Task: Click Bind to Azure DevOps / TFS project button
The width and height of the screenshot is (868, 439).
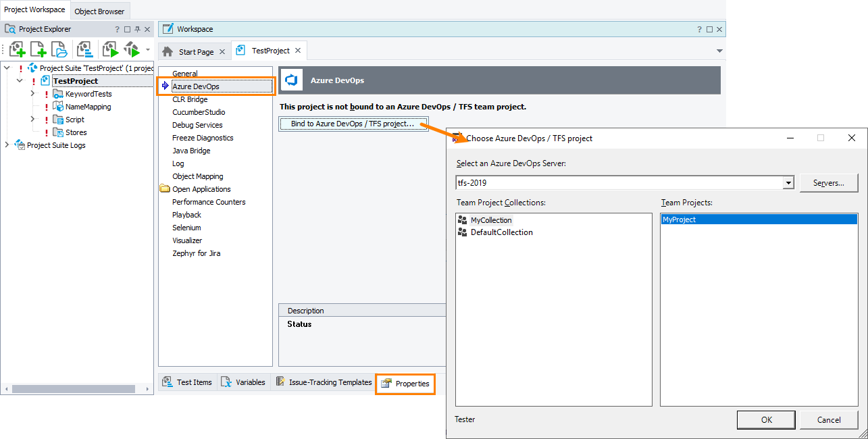Action: [353, 124]
